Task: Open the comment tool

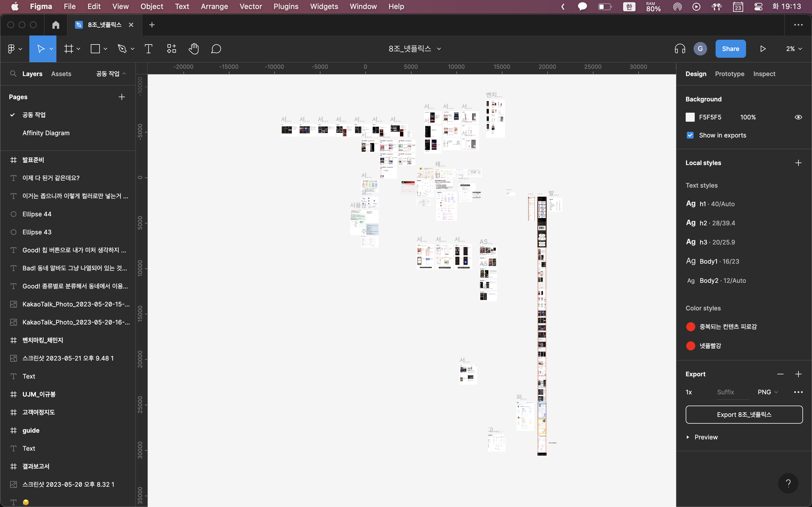Action: 216,49
